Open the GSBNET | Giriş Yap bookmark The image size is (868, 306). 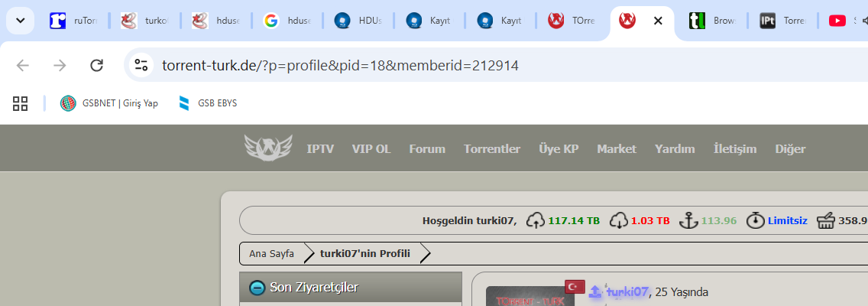[109, 103]
